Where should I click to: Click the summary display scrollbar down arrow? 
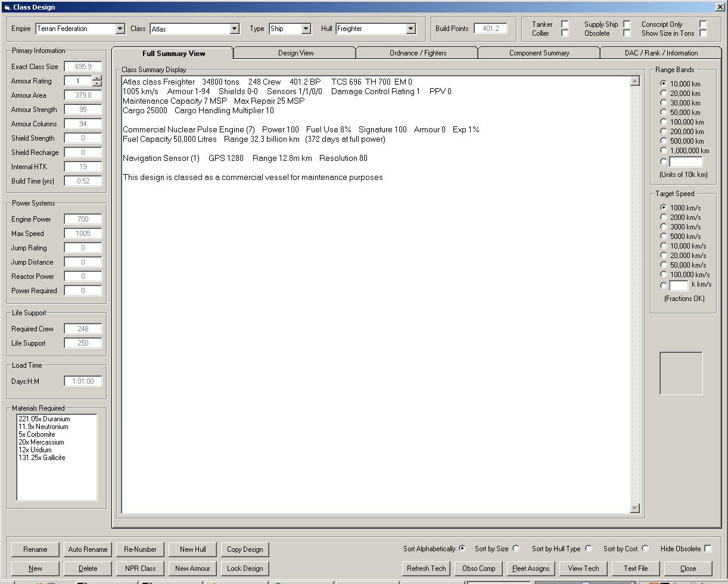pos(634,508)
